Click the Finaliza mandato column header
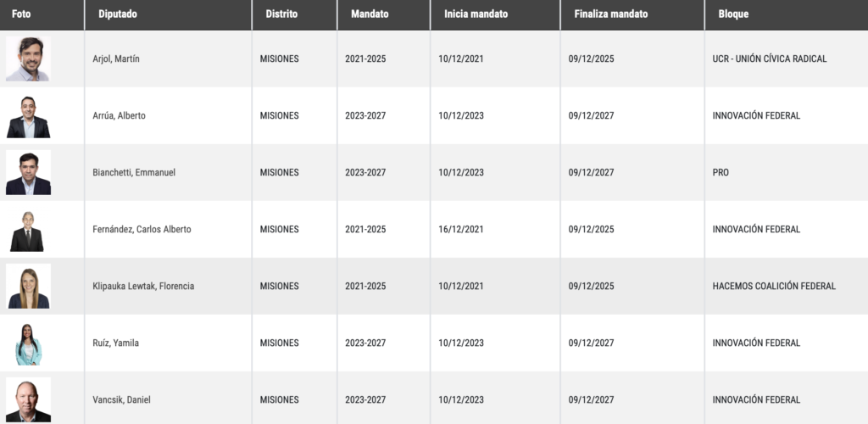The width and height of the screenshot is (868, 424). coord(610,14)
